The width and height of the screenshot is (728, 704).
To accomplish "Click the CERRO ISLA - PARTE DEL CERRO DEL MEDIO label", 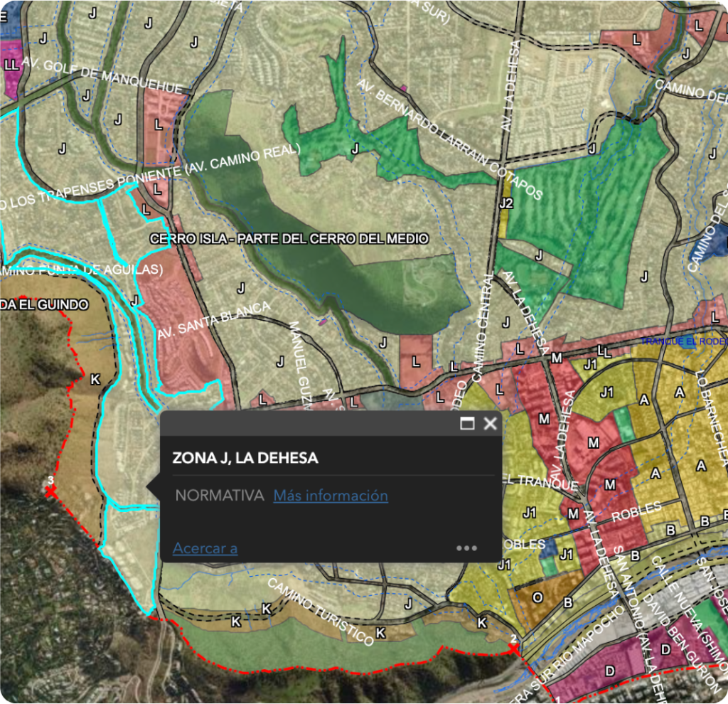I will tap(289, 239).
